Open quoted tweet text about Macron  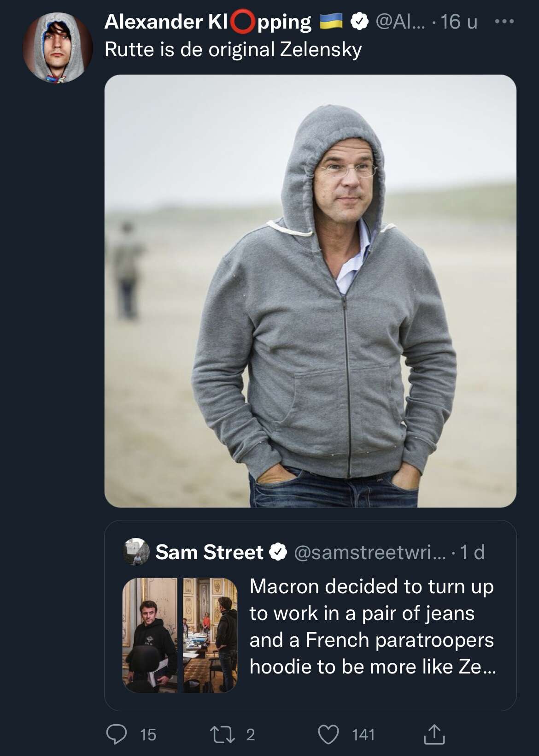click(372, 626)
